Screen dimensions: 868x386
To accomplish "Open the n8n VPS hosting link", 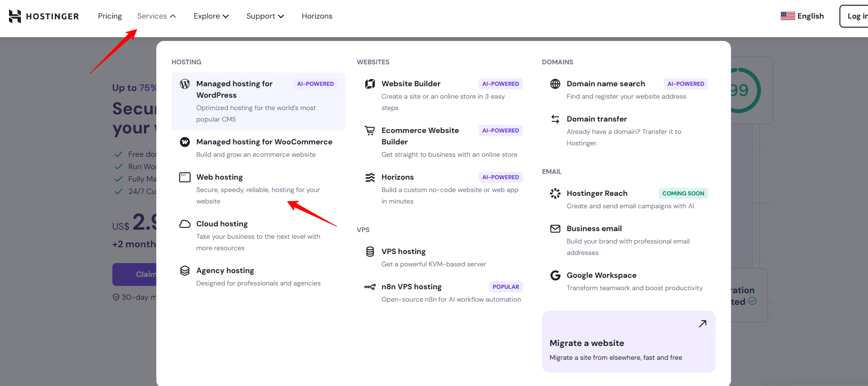I will pyautogui.click(x=411, y=287).
